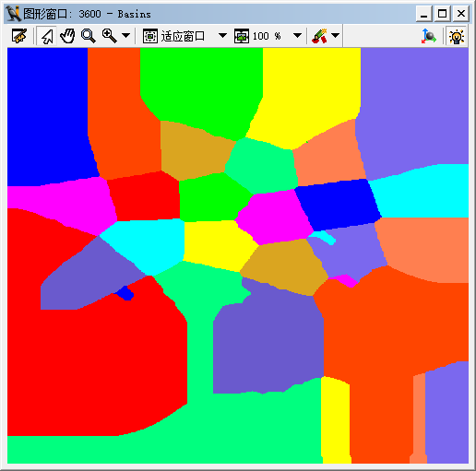Click the 适应窗口 label
The width and height of the screenshot is (476, 471).
183,36
